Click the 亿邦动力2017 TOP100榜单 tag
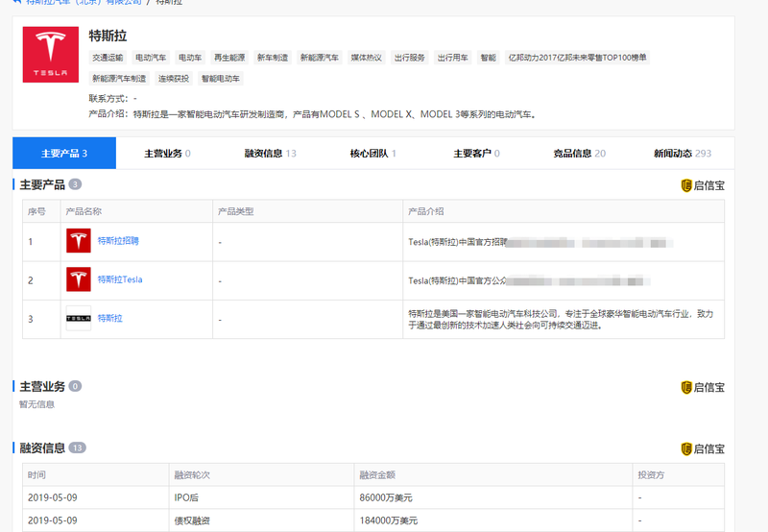768x532 pixels. point(578,58)
